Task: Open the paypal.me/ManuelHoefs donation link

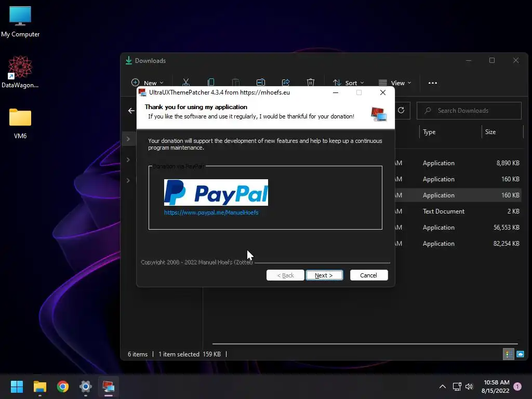Action: coord(211,212)
